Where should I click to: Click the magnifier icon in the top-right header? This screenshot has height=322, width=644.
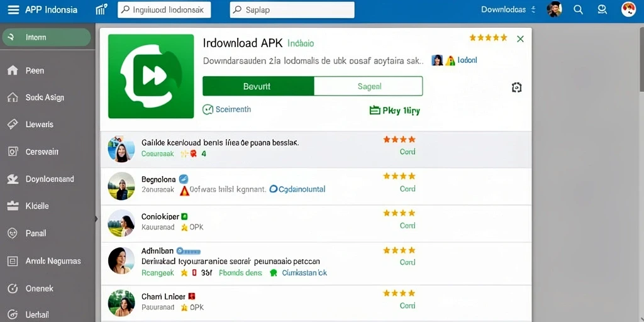tap(578, 10)
